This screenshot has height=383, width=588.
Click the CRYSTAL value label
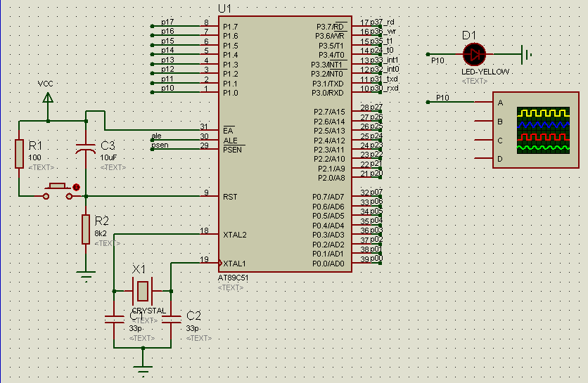149,311
